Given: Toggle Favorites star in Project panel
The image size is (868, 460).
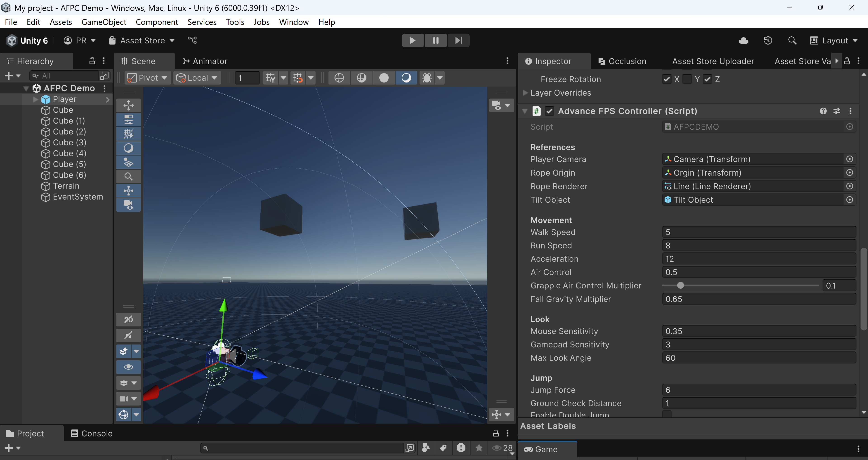Looking at the screenshot, I should (479, 448).
